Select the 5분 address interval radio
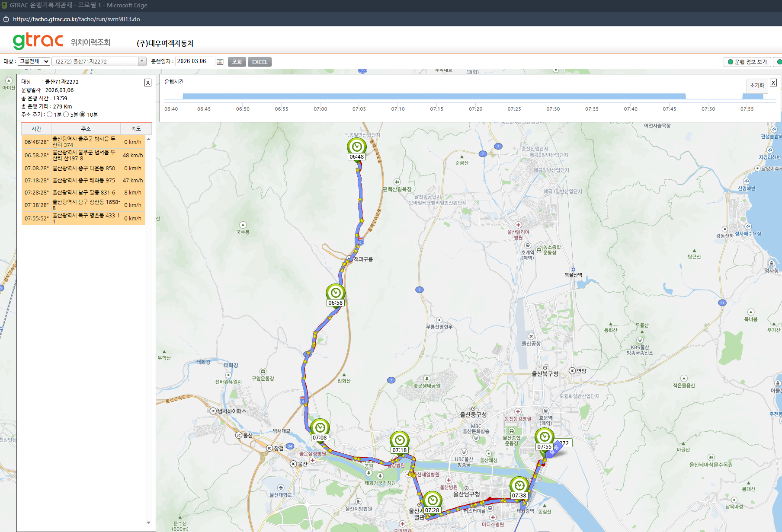Image resolution: width=782 pixels, height=532 pixels. tap(66, 115)
